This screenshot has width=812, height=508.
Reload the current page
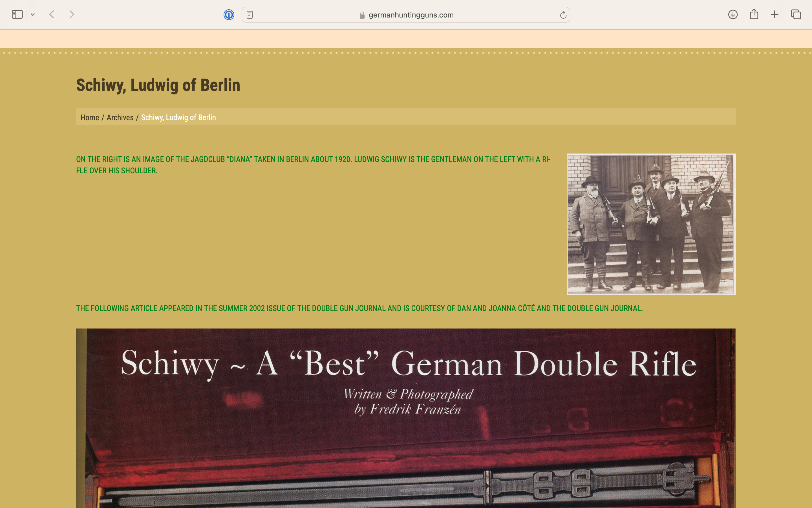(563, 15)
